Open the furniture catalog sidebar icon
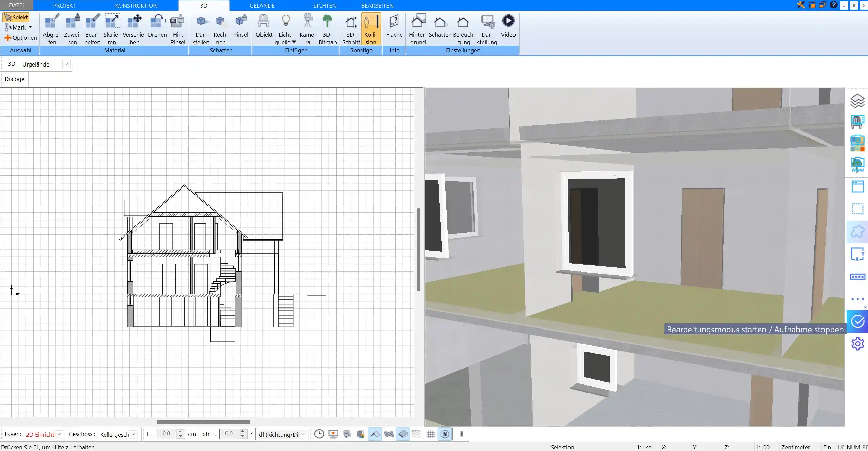The height and width of the screenshot is (451, 868). coord(857,122)
